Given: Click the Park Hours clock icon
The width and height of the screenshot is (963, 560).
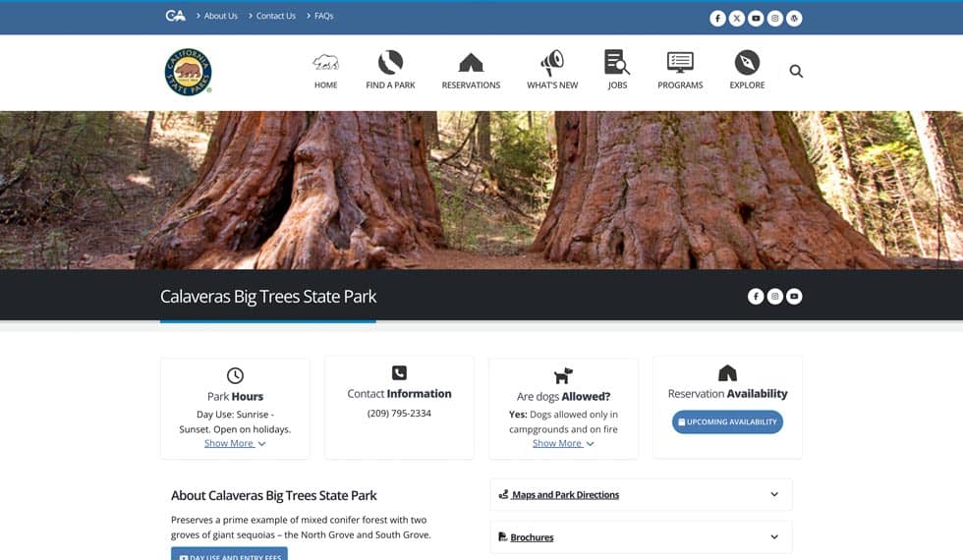Looking at the screenshot, I should [235, 375].
